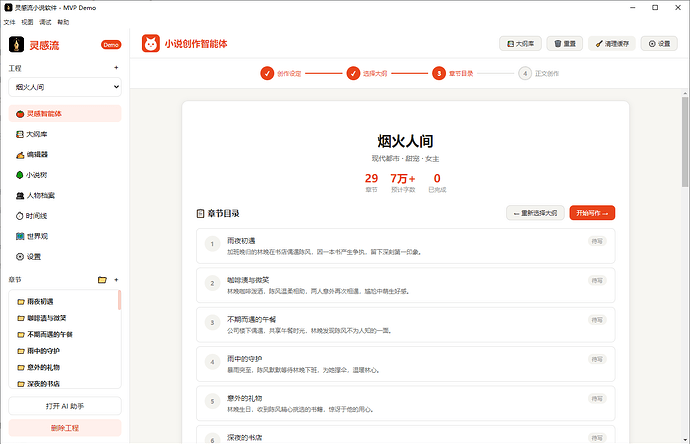Open the 帮助 menu
Image resolution: width=690 pixels, height=444 pixels.
point(63,22)
